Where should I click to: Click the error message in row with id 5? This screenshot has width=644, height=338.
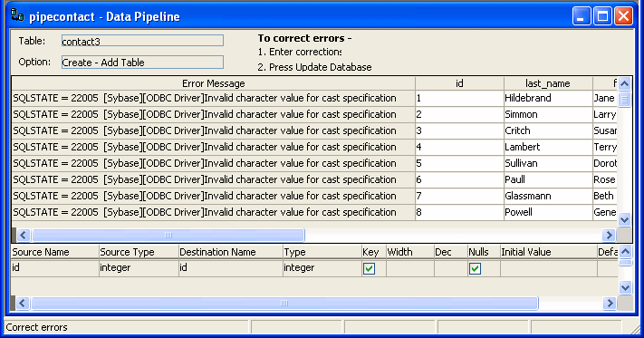(213, 163)
